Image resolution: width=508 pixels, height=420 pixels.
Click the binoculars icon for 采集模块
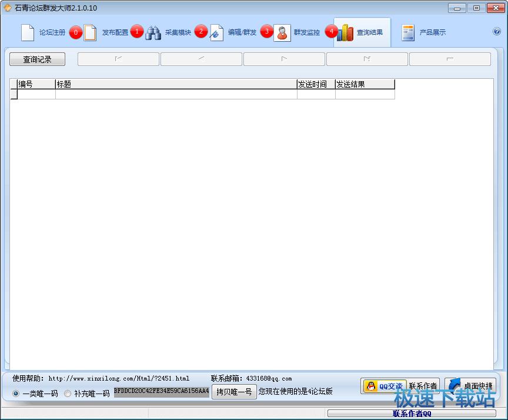[153, 32]
